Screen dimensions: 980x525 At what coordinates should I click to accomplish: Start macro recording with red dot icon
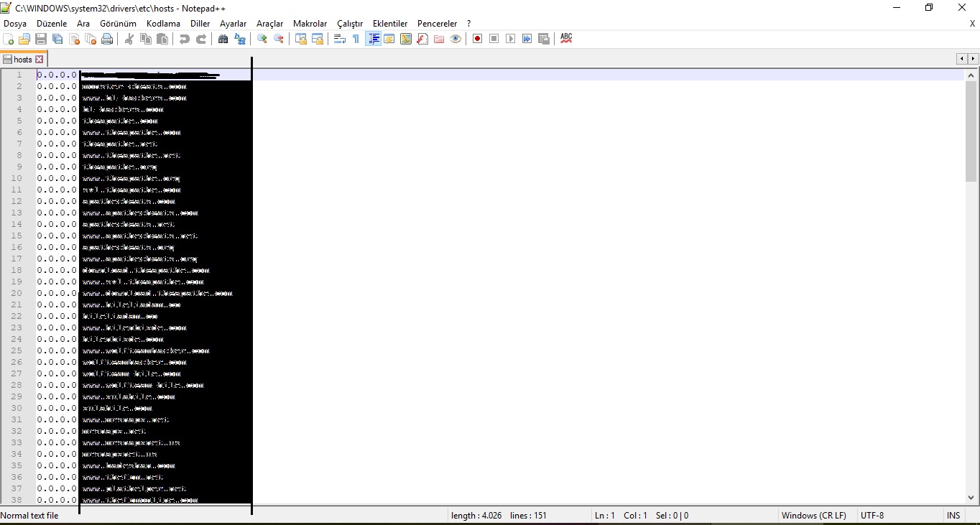(477, 39)
